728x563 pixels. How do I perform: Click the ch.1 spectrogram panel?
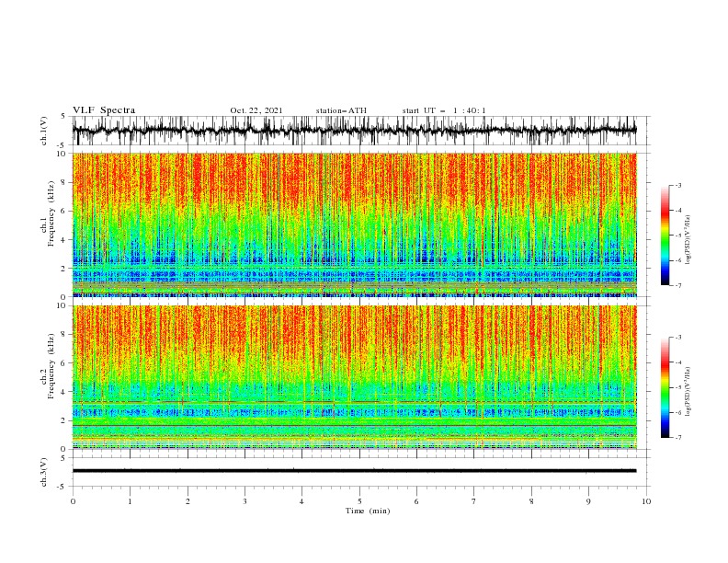(354, 224)
